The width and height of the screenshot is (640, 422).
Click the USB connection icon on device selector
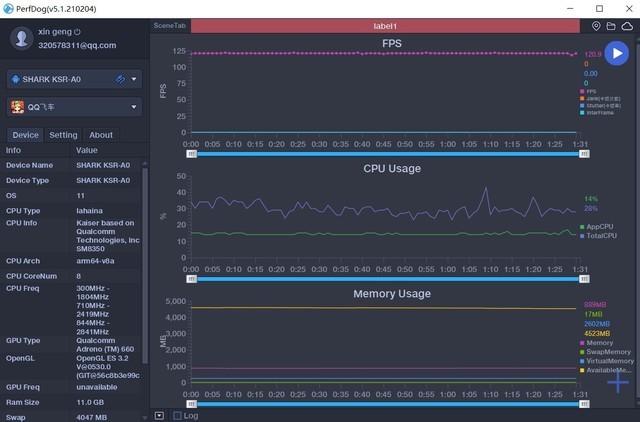coord(120,79)
